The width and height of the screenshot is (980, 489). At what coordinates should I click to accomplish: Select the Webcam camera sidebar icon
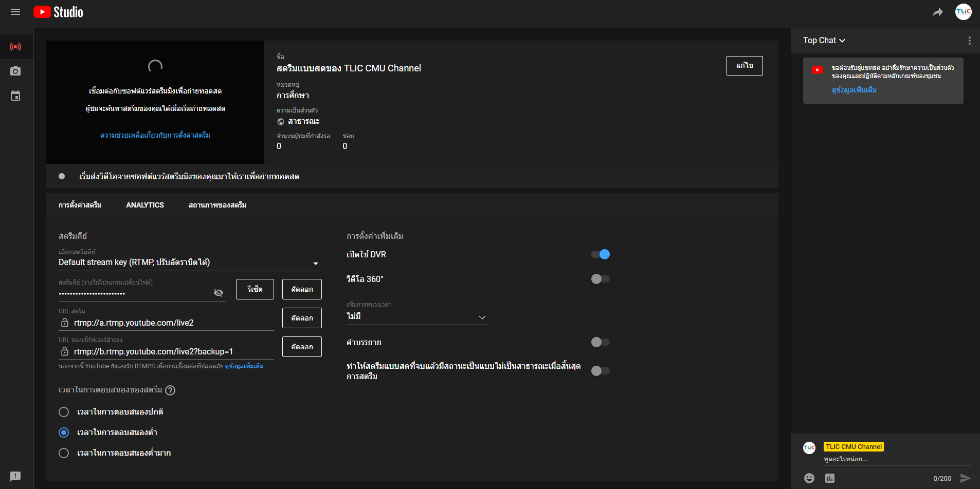pos(15,71)
